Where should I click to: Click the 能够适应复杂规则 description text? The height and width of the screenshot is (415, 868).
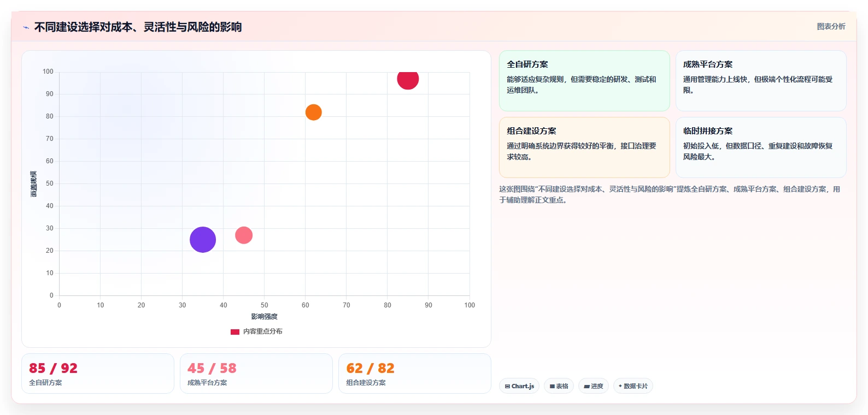point(581,85)
